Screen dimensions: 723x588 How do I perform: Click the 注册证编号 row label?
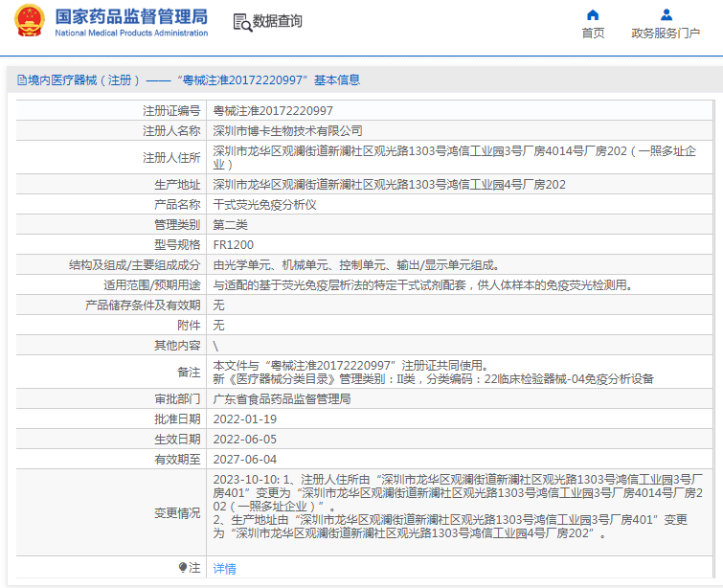(171, 111)
